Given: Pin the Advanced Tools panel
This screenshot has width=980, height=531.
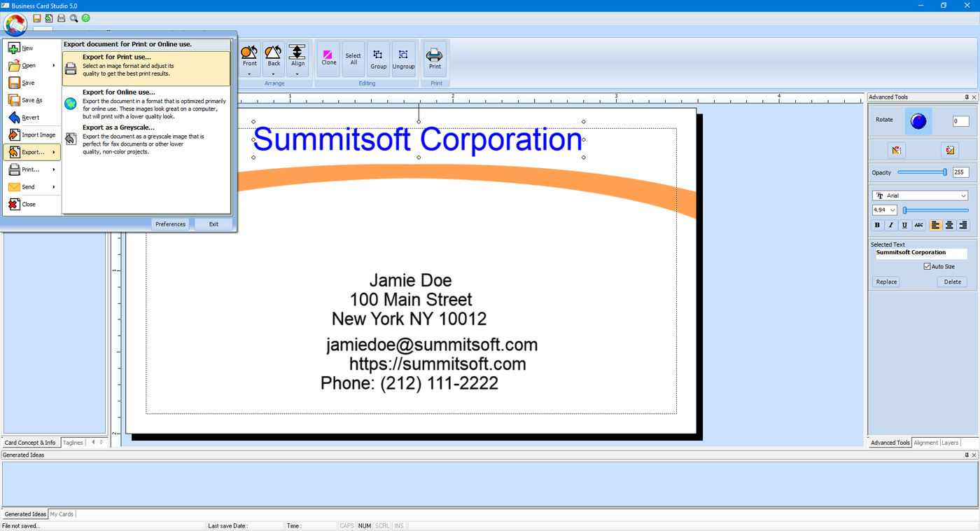Looking at the screenshot, I should pos(967,97).
